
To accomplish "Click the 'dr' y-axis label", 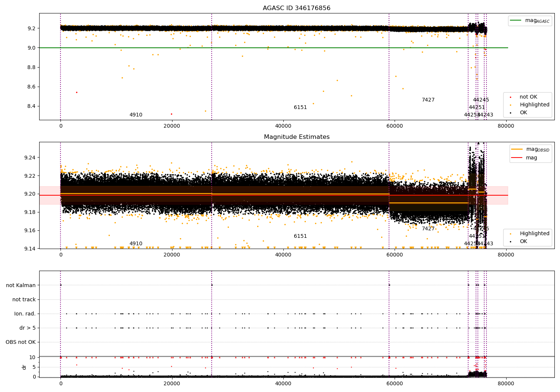I will [24, 367].
